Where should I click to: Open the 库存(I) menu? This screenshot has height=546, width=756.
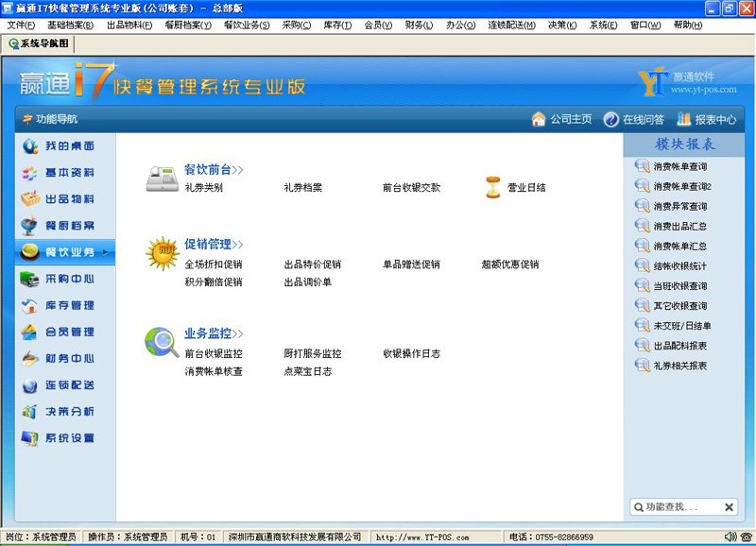[x=337, y=26]
